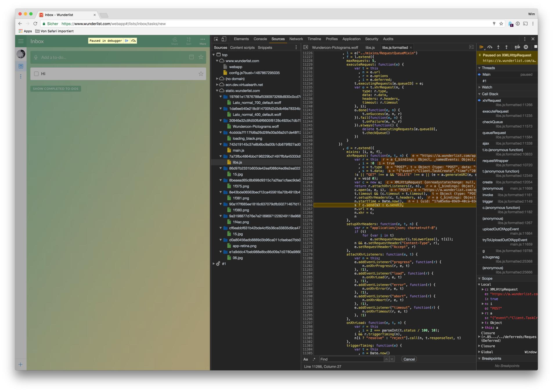Open the More options icon in Wunderlist

click(x=203, y=41)
